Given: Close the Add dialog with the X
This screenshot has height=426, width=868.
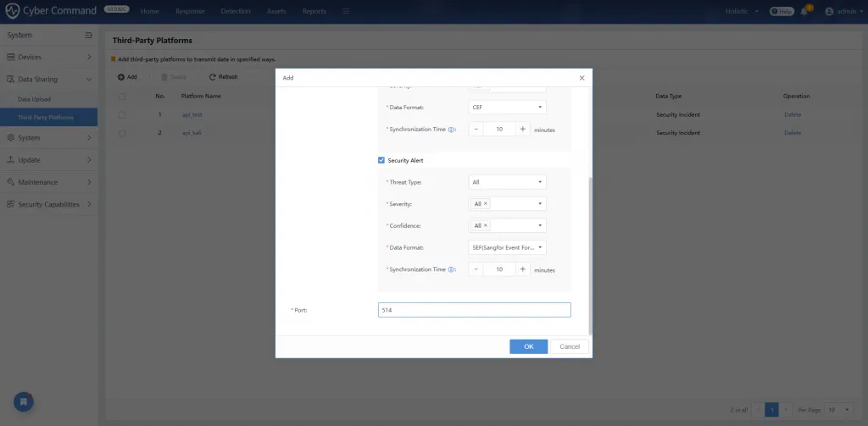Looking at the screenshot, I should pos(581,78).
